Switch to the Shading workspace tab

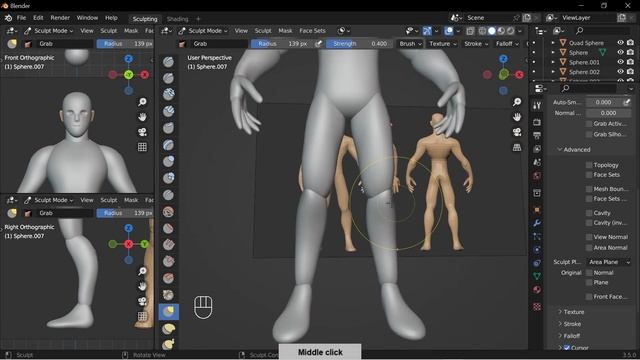click(x=178, y=19)
